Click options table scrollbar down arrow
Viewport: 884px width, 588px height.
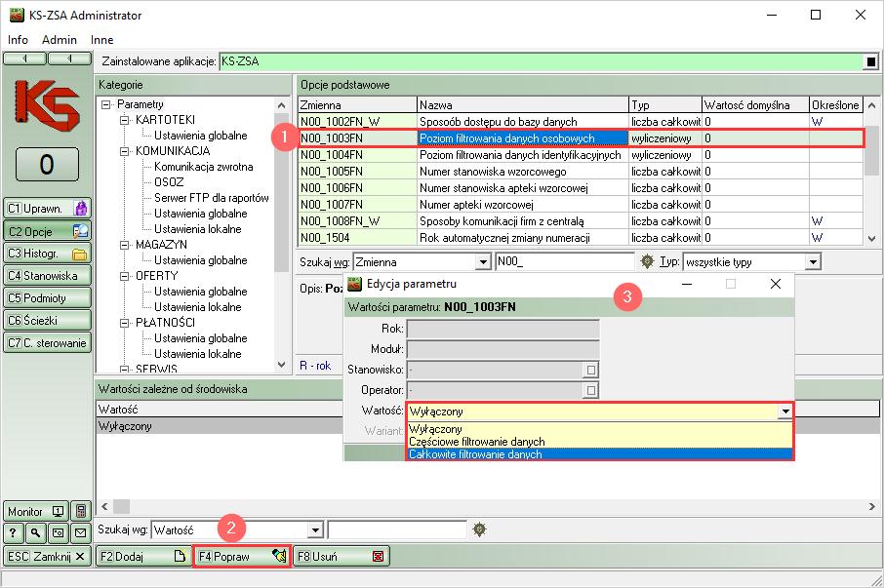(871, 238)
